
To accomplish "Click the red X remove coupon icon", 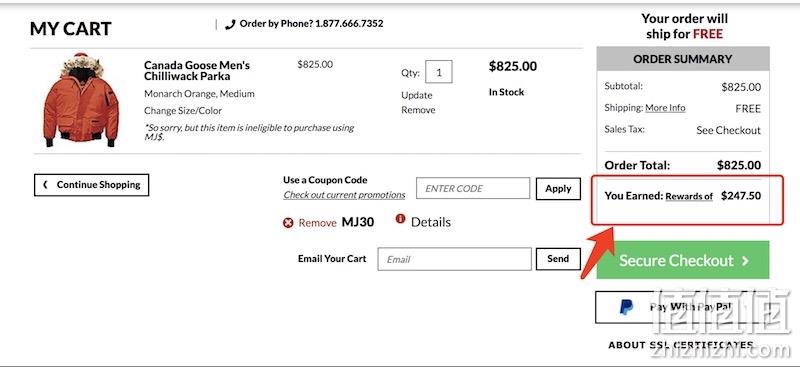I will coord(288,223).
